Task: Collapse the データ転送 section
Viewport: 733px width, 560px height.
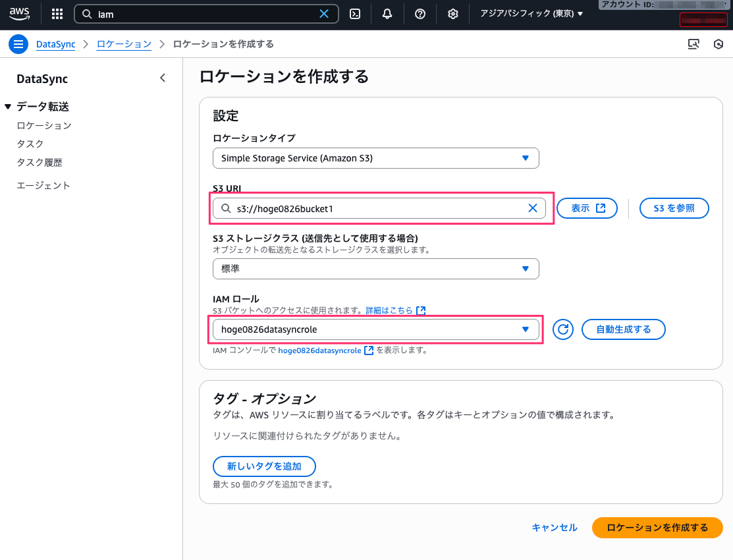Action: pos(8,107)
